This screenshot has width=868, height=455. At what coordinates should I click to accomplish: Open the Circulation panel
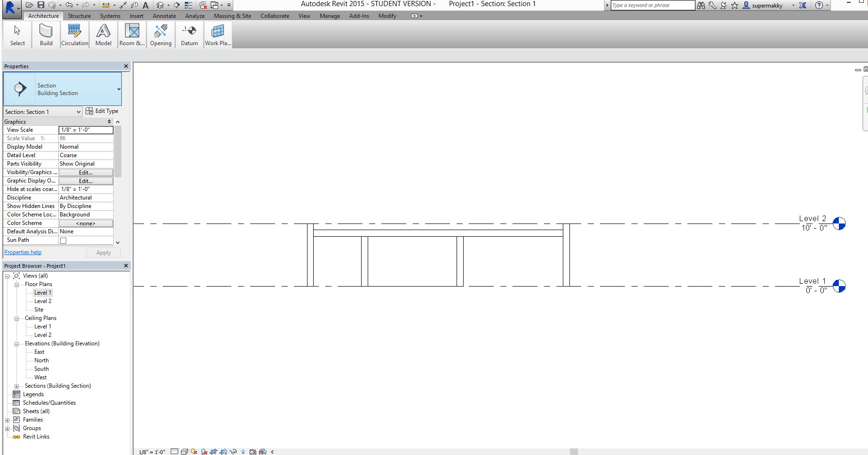[x=75, y=35]
